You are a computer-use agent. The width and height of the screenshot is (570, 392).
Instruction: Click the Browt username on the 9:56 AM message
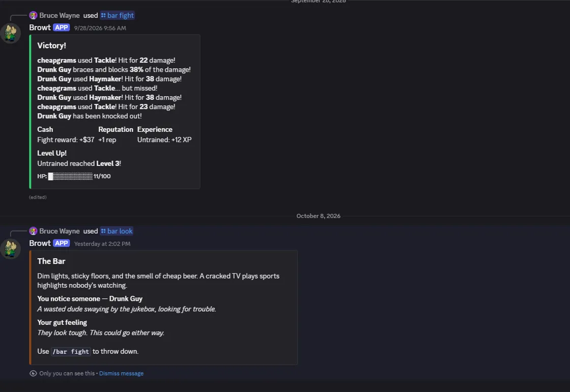(40, 27)
